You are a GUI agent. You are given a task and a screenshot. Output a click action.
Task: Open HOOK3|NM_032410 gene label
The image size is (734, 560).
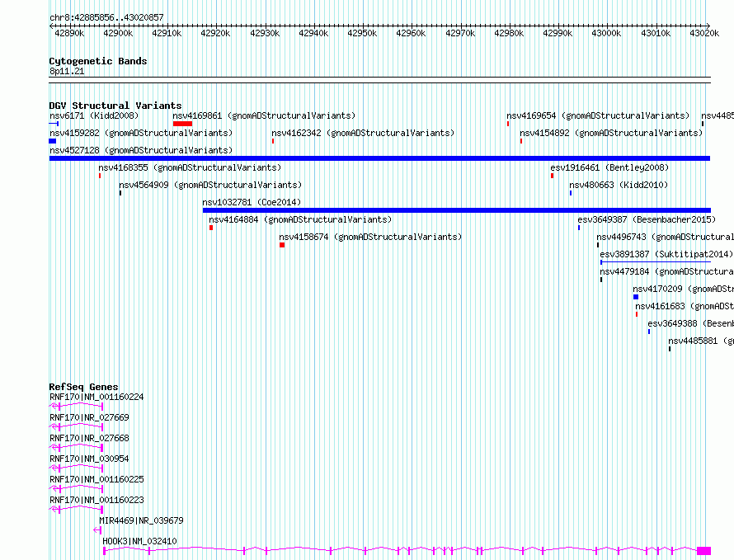click(x=140, y=541)
